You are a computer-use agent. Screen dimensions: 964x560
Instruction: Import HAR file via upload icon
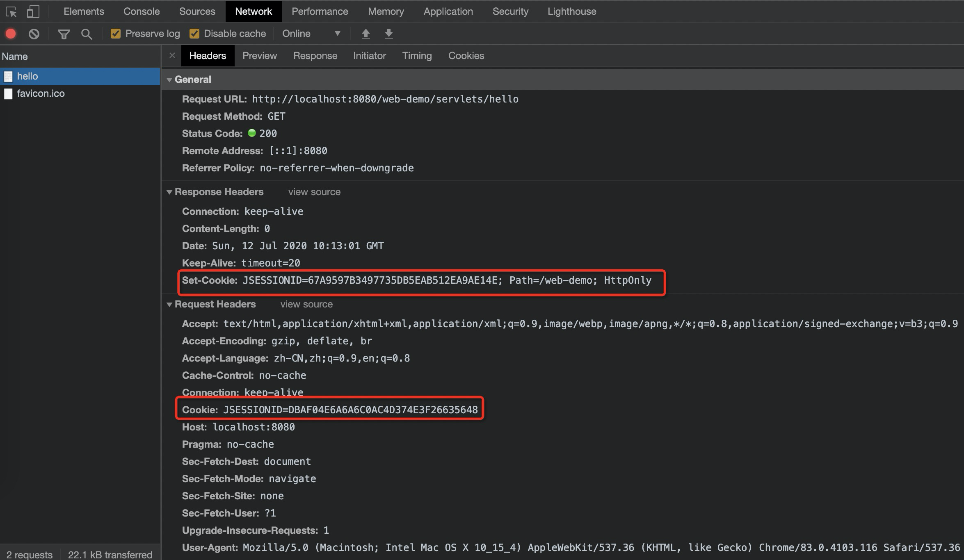click(366, 34)
